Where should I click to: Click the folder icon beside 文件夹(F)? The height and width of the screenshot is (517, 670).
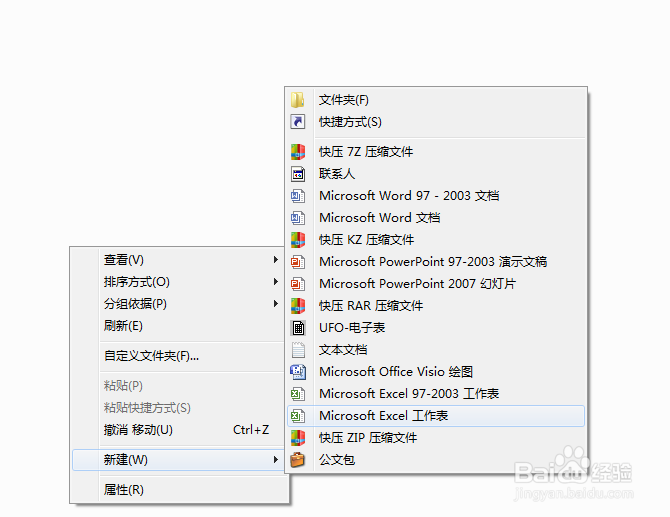(297, 100)
